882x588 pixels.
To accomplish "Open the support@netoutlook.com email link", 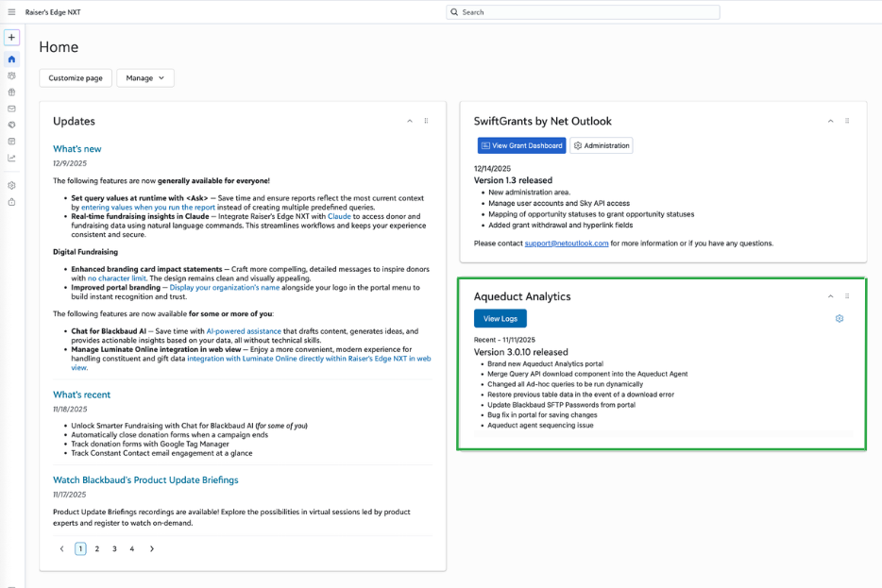I will [x=567, y=244].
